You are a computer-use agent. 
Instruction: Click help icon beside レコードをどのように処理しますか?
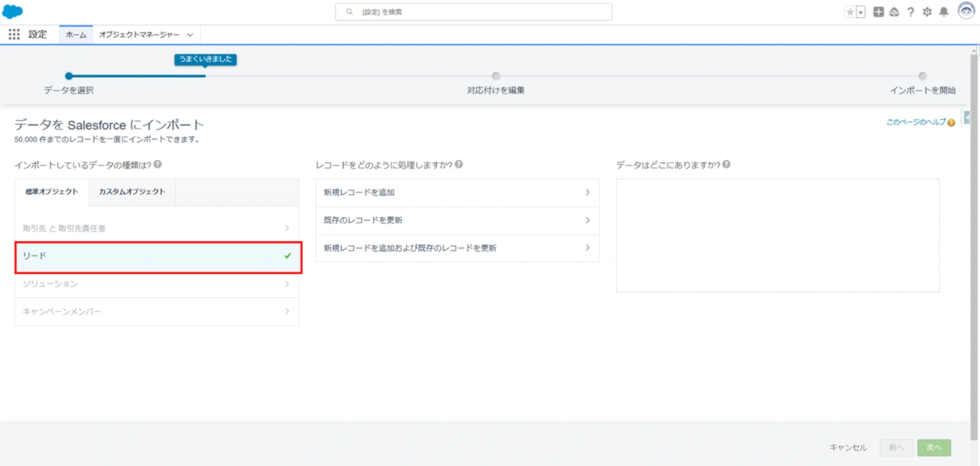(x=459, y=164)
